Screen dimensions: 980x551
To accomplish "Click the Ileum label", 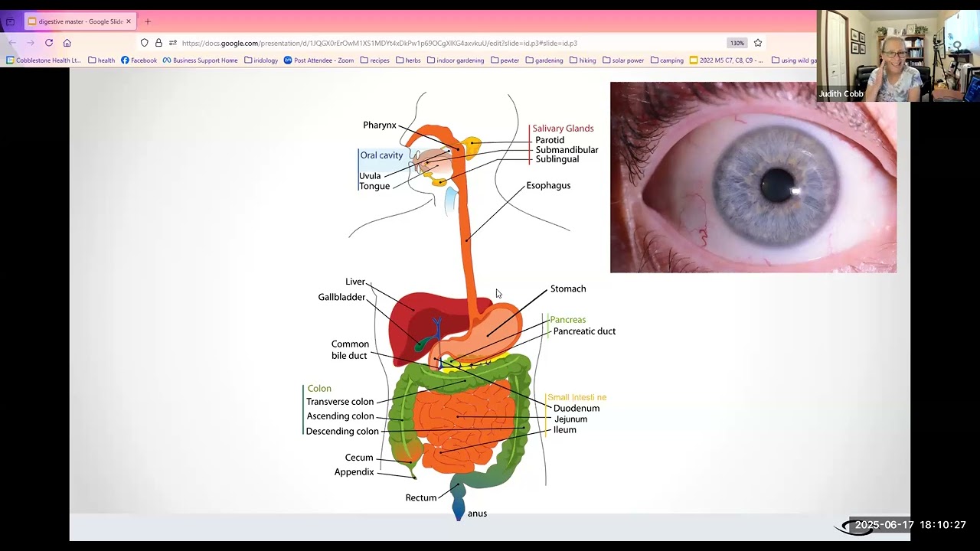I will click(x=564, y=430).
